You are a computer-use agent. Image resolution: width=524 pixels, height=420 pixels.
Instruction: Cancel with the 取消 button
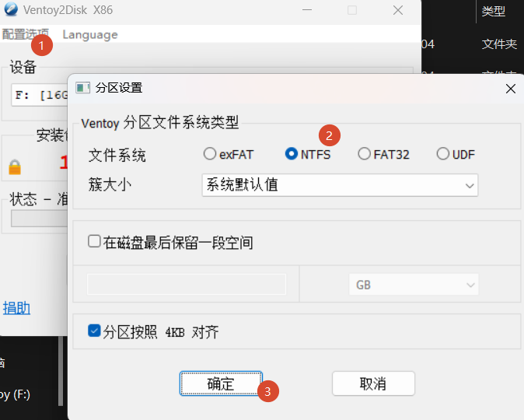373,383
